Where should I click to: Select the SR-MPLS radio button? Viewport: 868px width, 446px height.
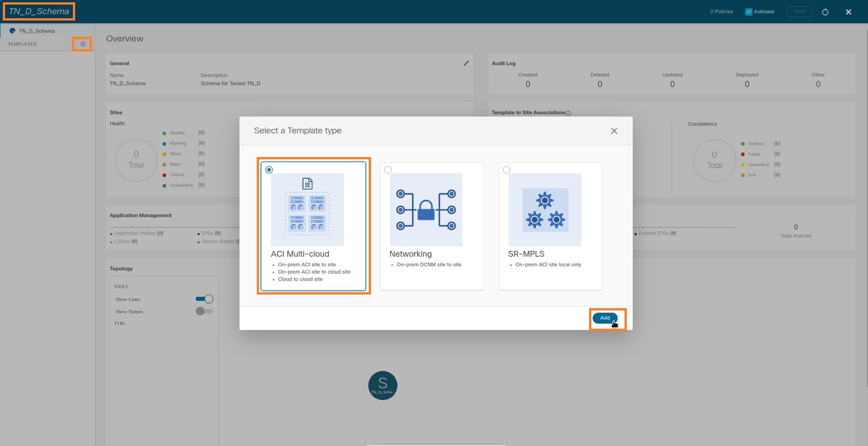point(506,170)
